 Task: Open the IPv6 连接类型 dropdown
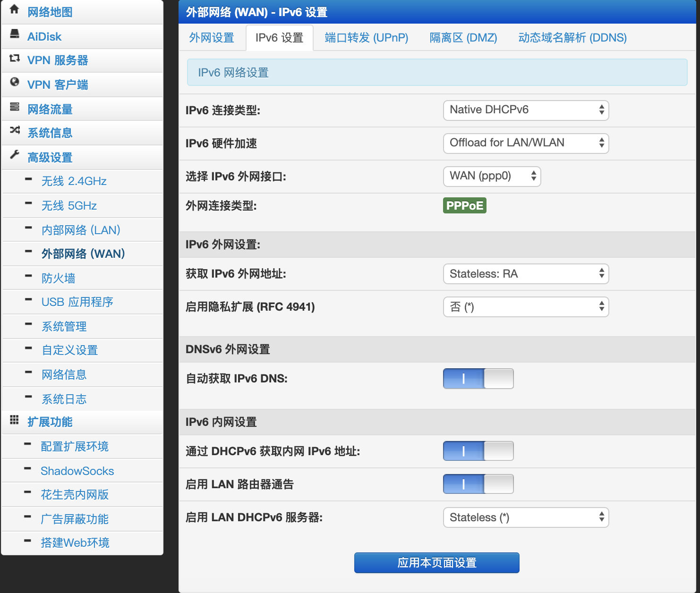[x=525, y=110]
